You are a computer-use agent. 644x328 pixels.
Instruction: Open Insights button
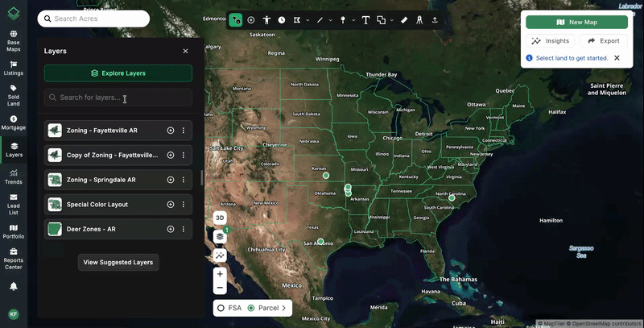pyautogui.click(x=551, y=40)
